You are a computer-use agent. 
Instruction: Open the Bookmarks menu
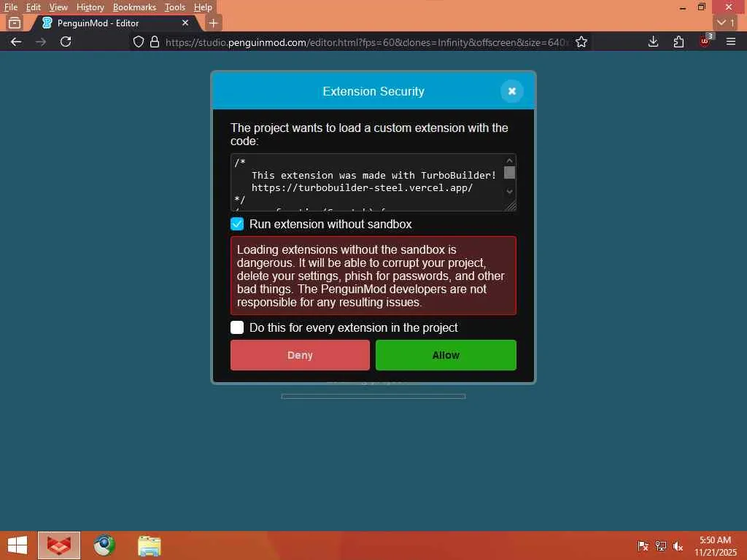pyautogui.click(x=134, y=7)
